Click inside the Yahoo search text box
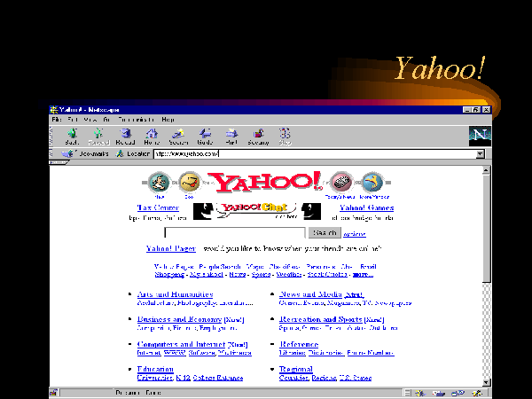This screenshot has width=532, height=399. click(247, 233)
